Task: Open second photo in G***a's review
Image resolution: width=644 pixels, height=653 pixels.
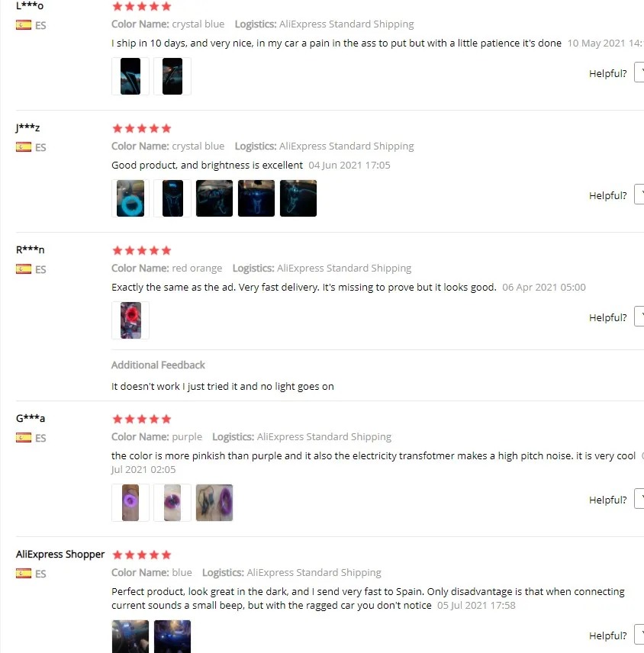Action: 172,503
